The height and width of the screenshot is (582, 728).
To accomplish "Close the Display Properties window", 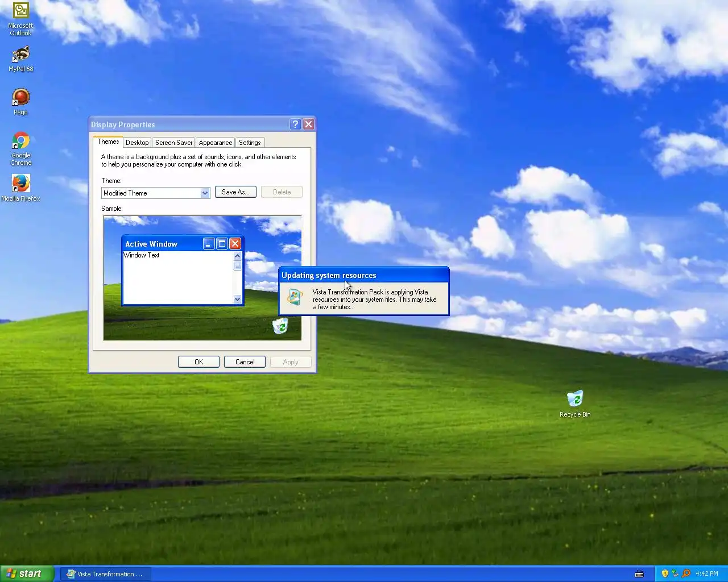I will [x=309, y=124].
